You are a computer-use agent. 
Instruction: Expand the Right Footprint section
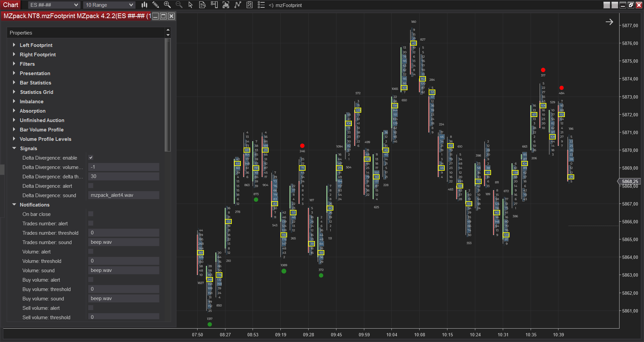click(x=14, y=54)
